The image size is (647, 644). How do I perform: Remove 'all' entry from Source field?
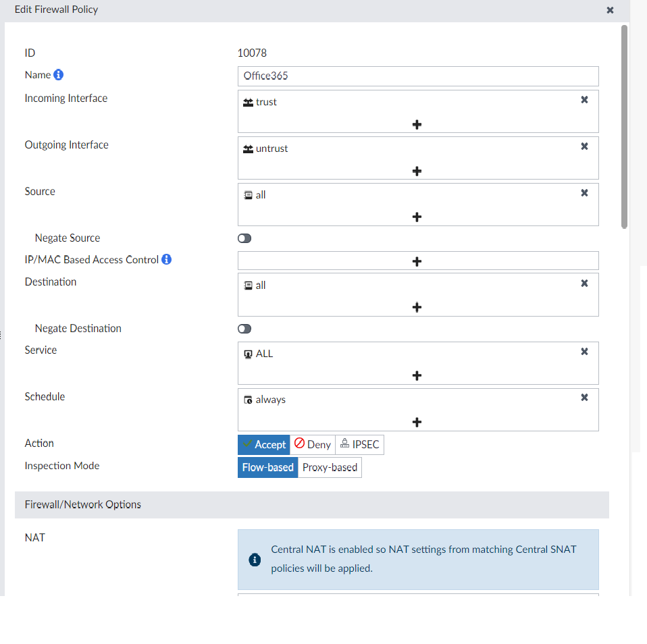tap(585, 193)
